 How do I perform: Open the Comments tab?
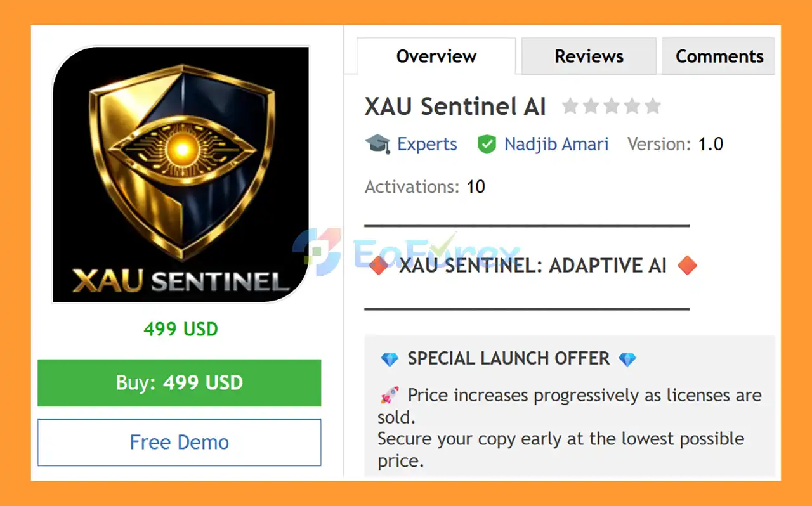718,56
